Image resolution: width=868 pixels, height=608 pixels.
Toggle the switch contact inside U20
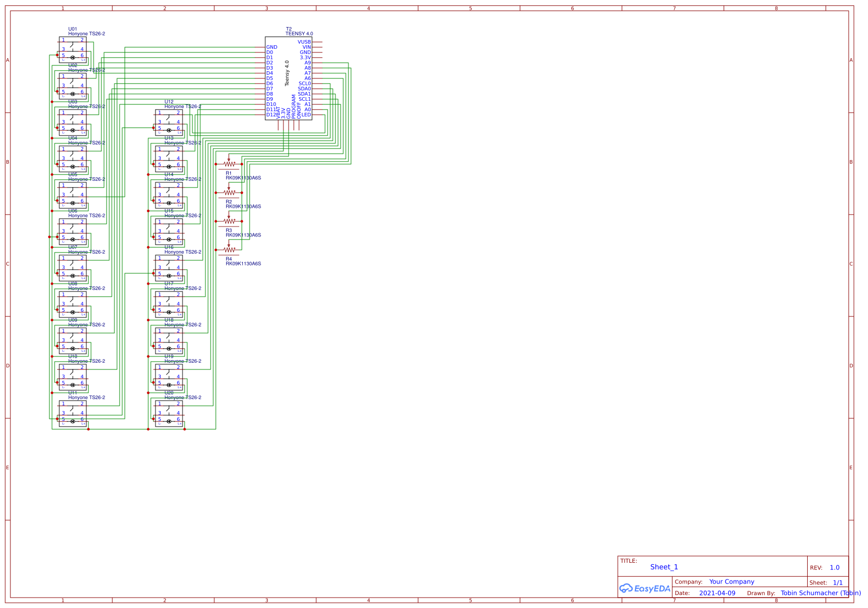[x=169, y=408]
